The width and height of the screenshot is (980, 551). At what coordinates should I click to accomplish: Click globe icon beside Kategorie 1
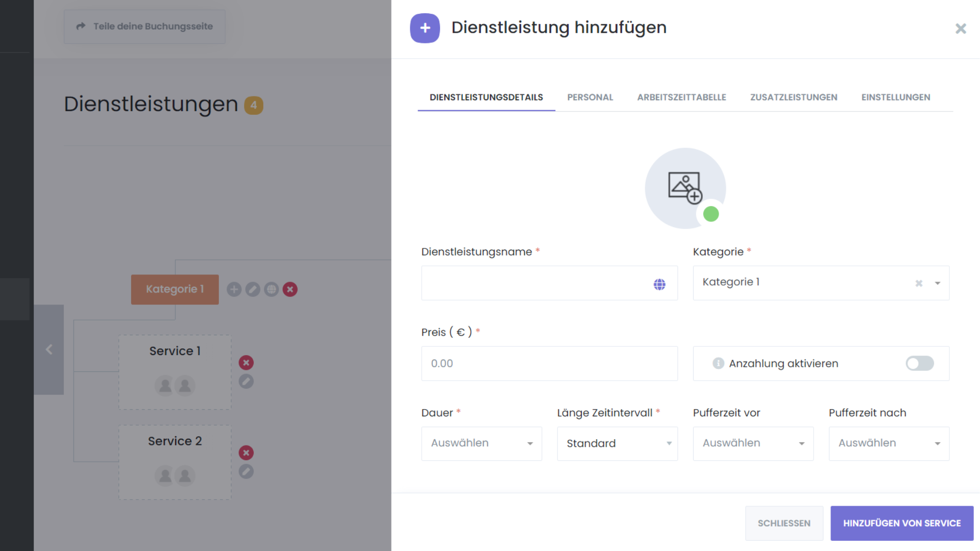click(272, 289)
